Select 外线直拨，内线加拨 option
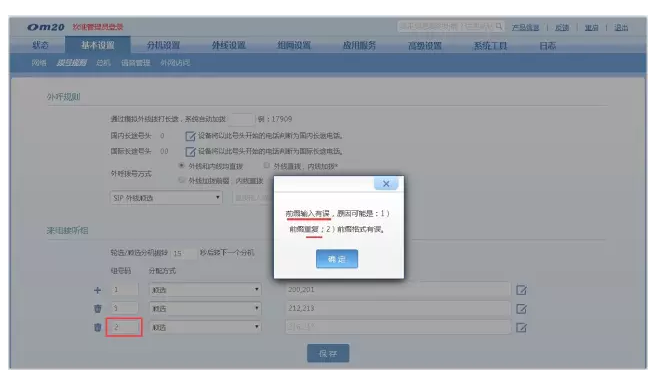The image size is (661, 381). [x=266, y=165]
